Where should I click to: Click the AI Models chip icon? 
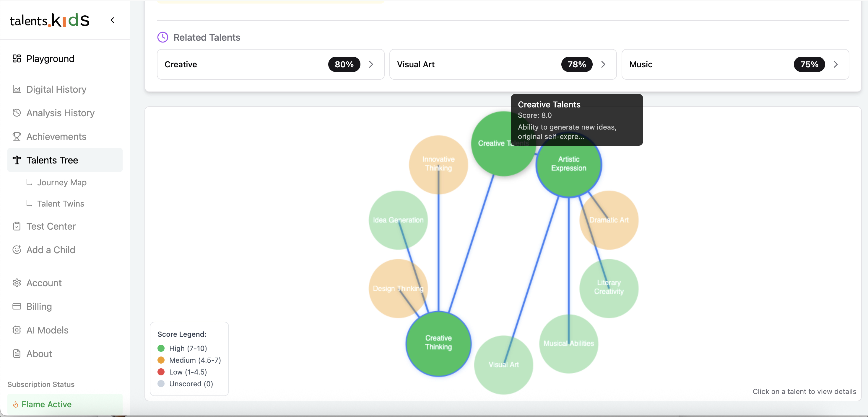(x=17, y=330)
